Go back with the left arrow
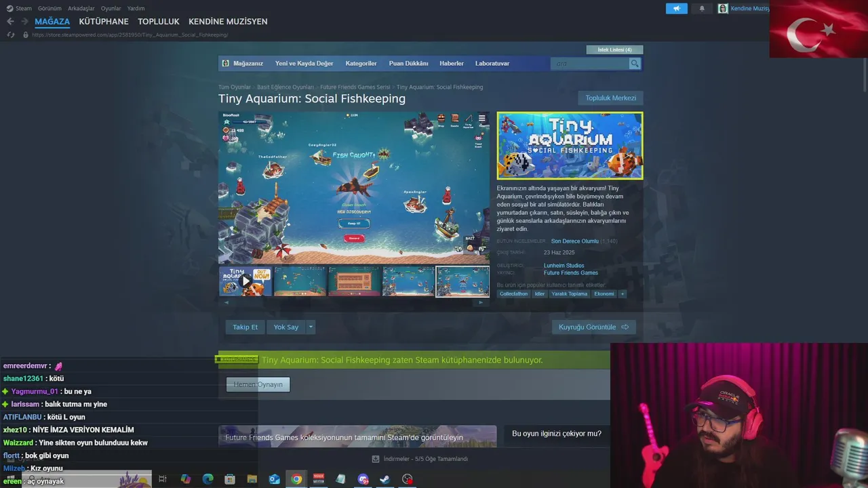This screenshot has width=868, height=488. coord(10,22)
